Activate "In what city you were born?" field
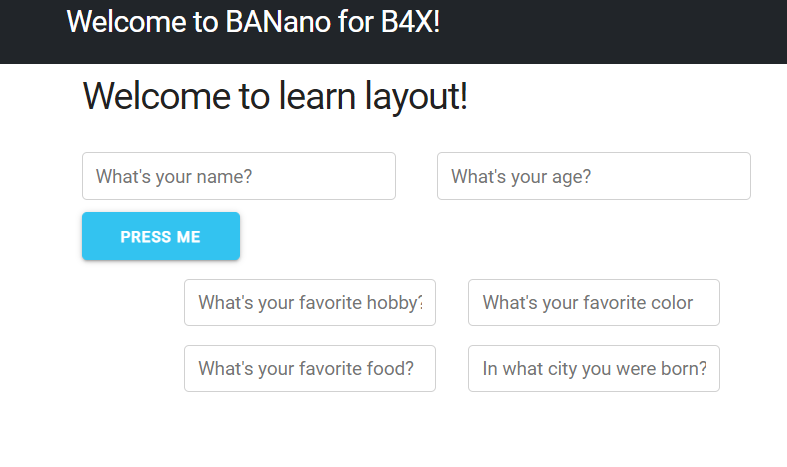This screenshot has height=467, width=787. pos(593,368)
